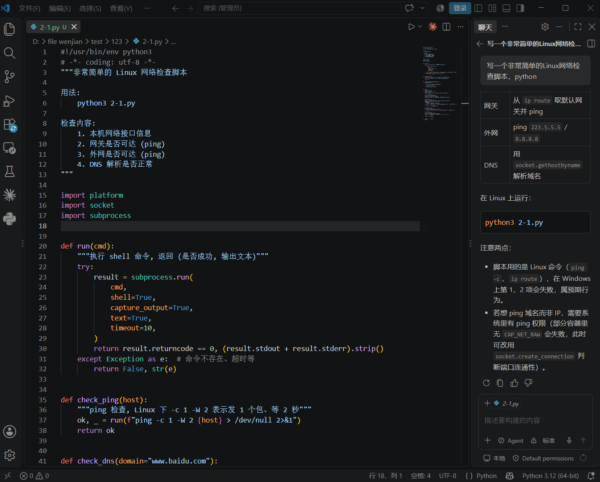Viewport: 600px width, 482px height.
Task: Open the Accounts menu icon
Action: [10, 432]
